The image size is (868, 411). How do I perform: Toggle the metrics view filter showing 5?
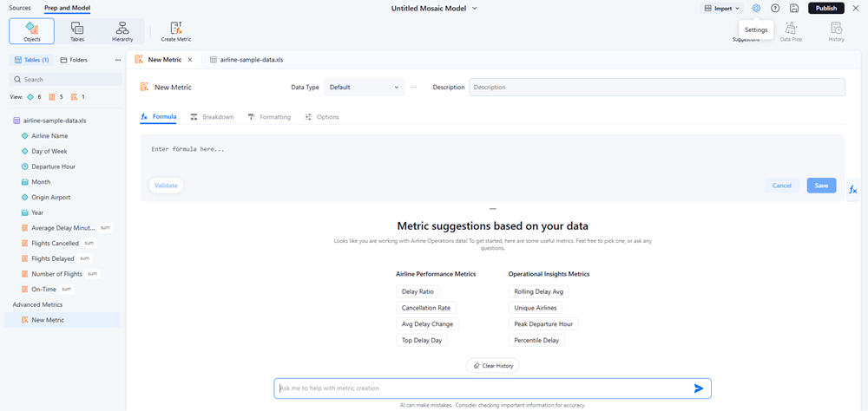coord(56,97)
